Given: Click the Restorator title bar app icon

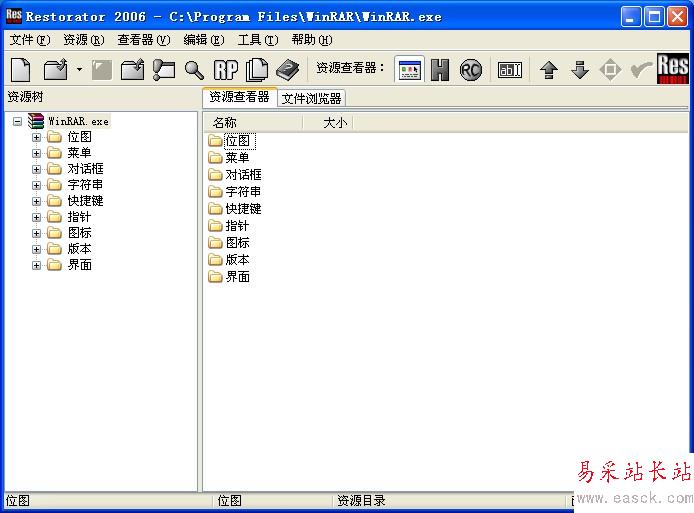Looking at the screenshot, I should point(14,16).
